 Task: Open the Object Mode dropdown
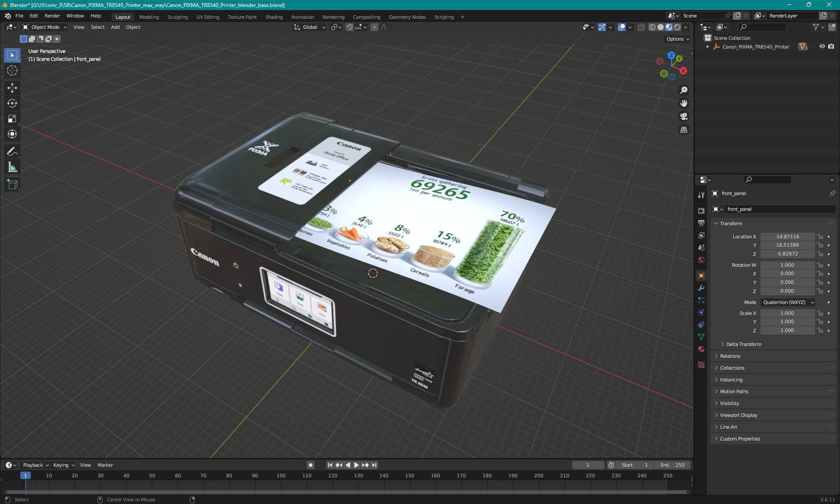tap(45, 27)
